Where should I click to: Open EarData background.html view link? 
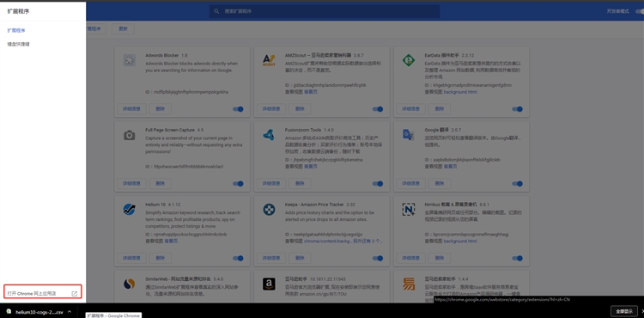(460, 92)
